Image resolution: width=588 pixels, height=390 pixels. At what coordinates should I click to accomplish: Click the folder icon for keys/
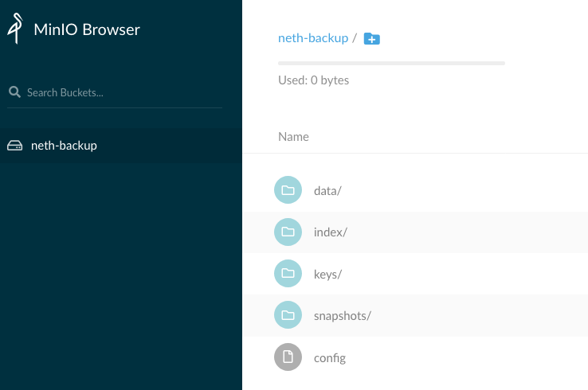[288, 274]
